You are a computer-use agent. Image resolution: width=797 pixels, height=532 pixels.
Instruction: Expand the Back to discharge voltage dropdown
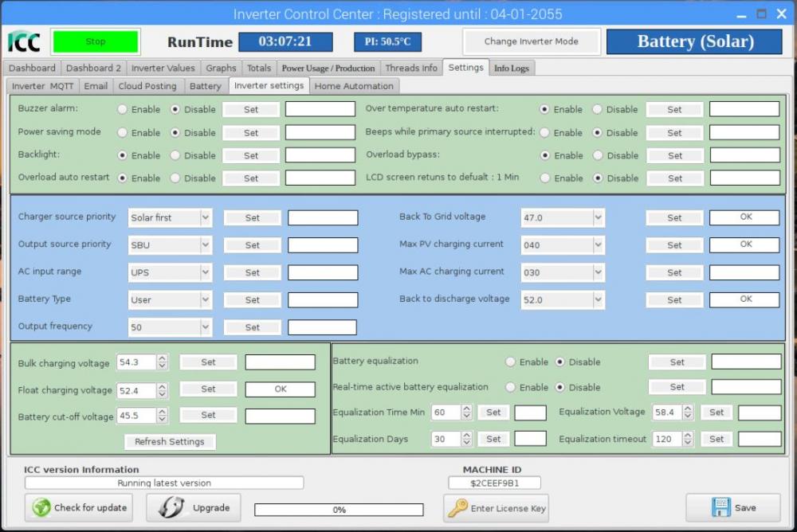(563, 299)
